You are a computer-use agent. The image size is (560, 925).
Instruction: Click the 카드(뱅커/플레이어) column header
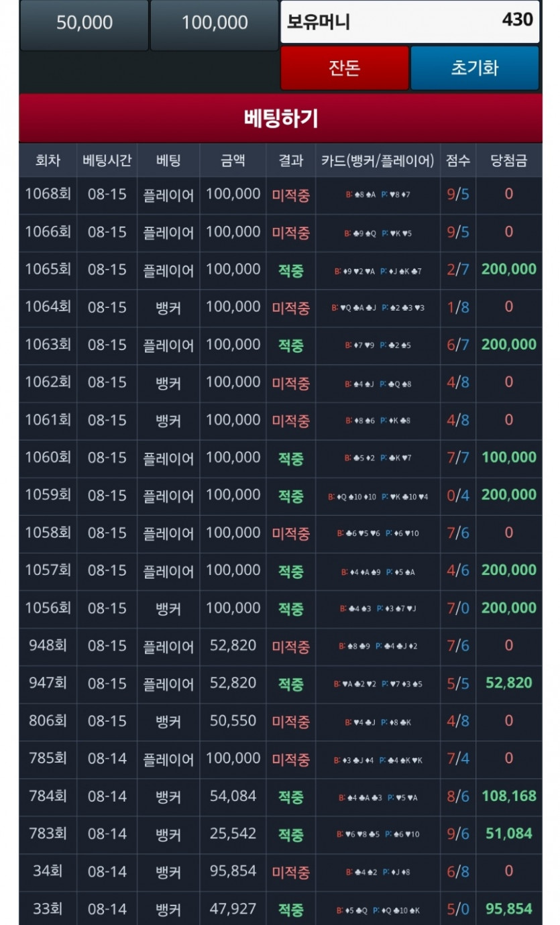378,160
